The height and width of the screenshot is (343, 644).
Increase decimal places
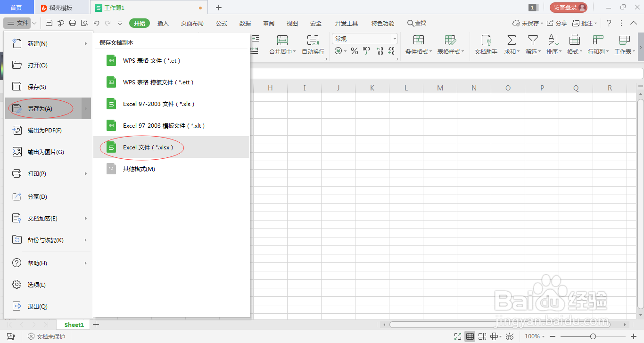click(x=380, y=51)
